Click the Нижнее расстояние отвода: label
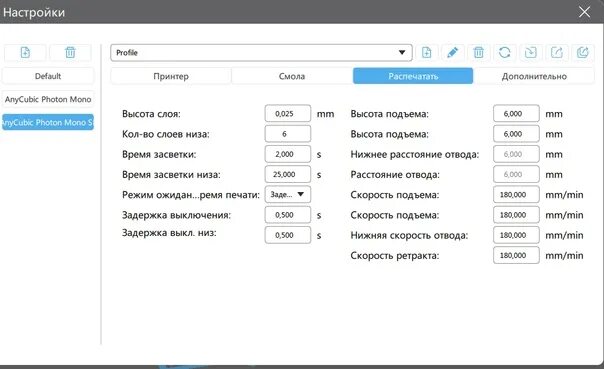The width and height of the screenshot is (604, 369). pyautogui.click(x=415, y=154)
